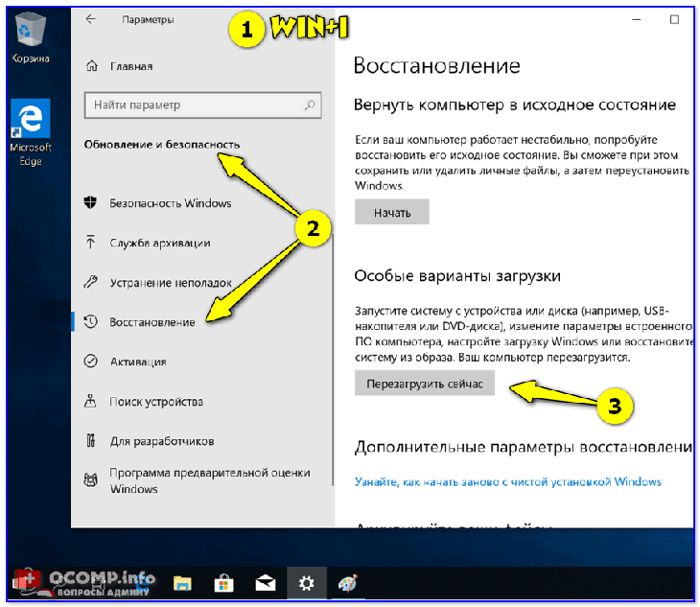Open Microsoft Store from the taskbar
The image size is (700, 607).
click(x=223, y=583)
